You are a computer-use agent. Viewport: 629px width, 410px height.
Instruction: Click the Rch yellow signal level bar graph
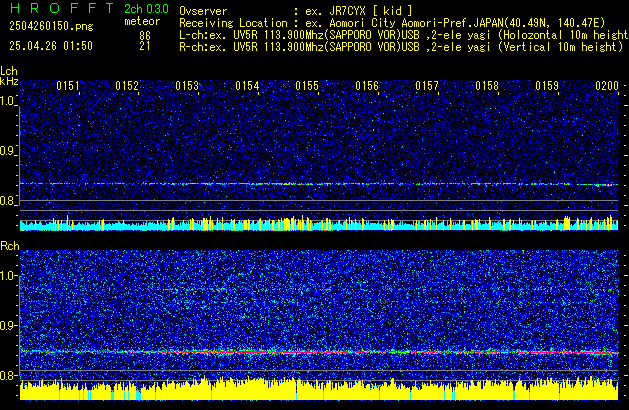[x=319, y=389]
